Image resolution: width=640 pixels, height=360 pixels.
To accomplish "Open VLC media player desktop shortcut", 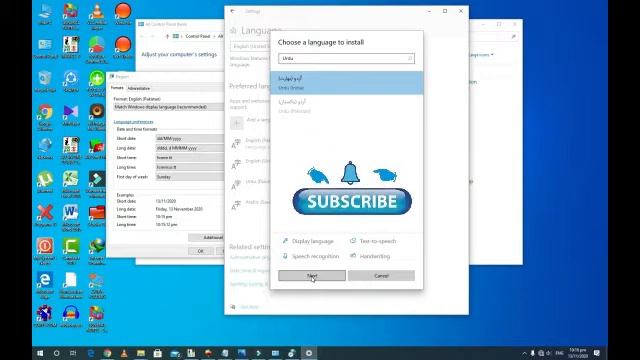I will [97, 16].
